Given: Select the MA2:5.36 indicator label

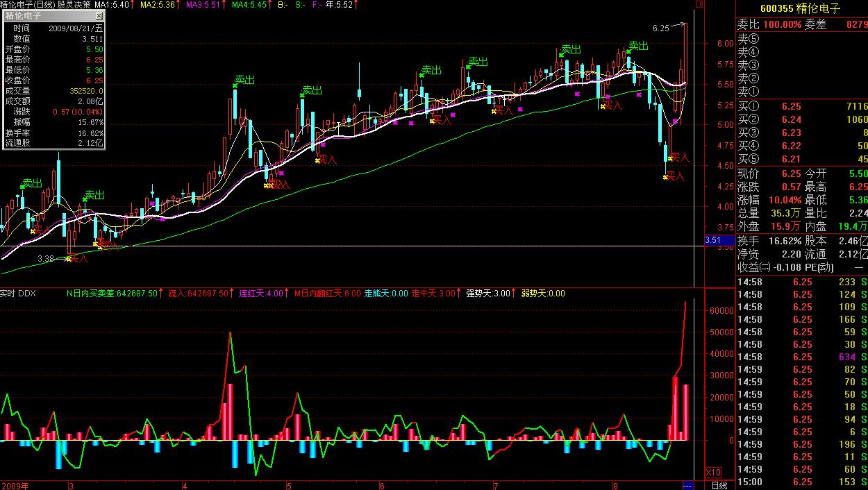Looking at the screenshot, I should [159, 5].
